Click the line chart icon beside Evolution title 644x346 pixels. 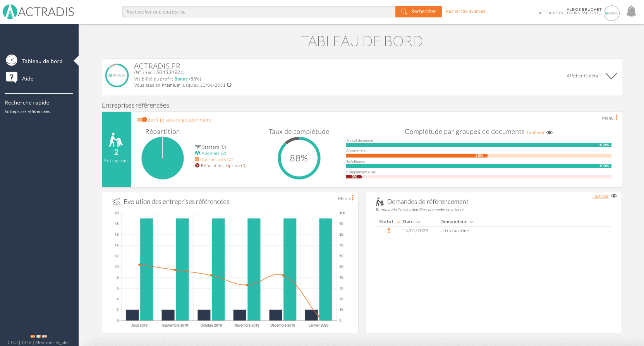[x=117, y=201]
